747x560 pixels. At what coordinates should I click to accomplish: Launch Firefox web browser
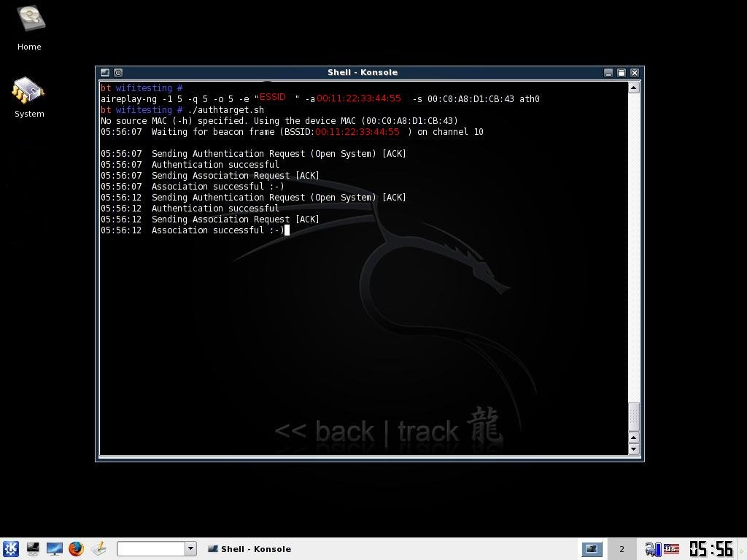tap(77, 548)
